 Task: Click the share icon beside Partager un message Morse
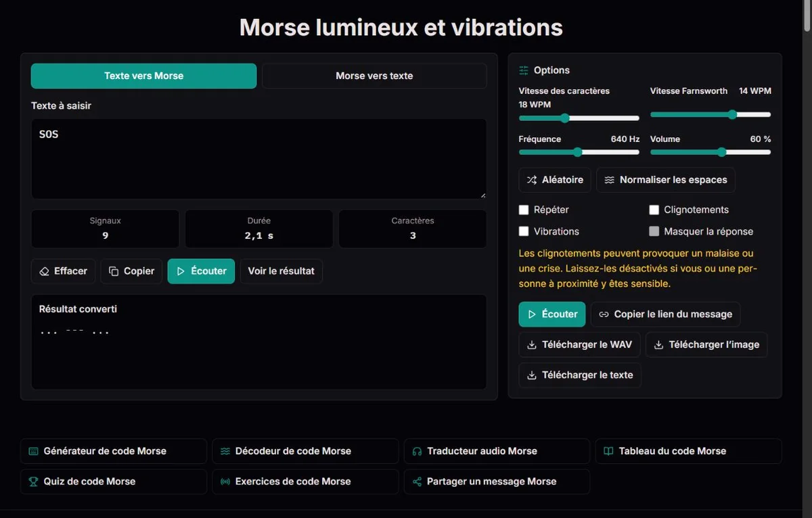417,481
